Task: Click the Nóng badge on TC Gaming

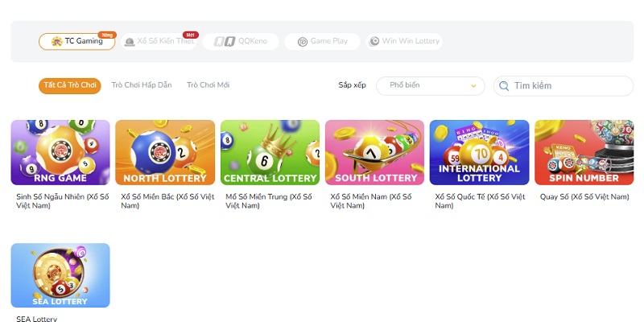Action: click(107, 35)
